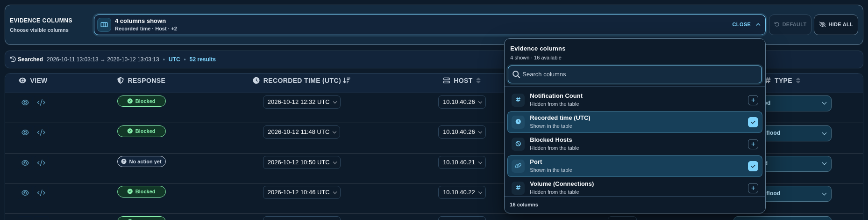View the 12:32 UTC row with eye icon
This screenshot has height=220, width=868.
click(x=25, y=103)
